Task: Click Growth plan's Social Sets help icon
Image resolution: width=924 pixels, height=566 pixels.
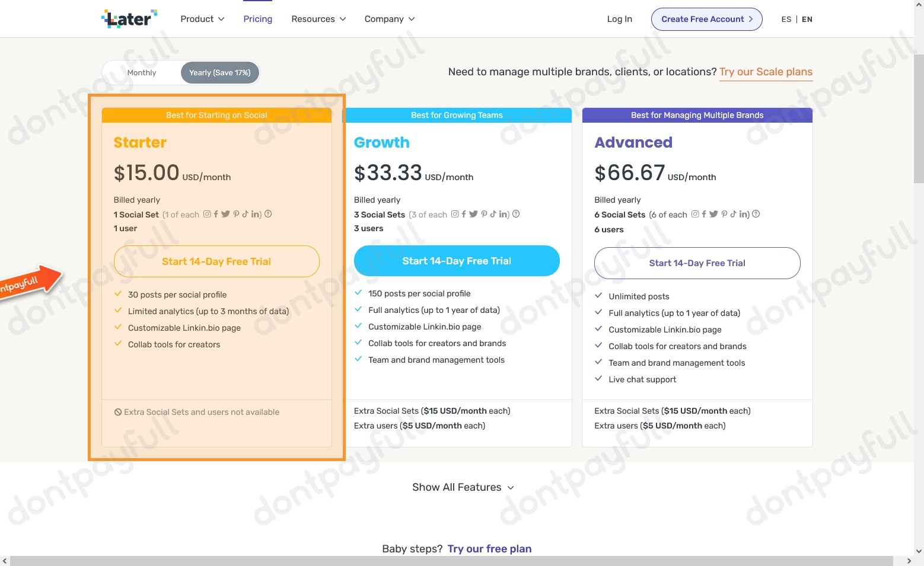Action: point(516,214)
